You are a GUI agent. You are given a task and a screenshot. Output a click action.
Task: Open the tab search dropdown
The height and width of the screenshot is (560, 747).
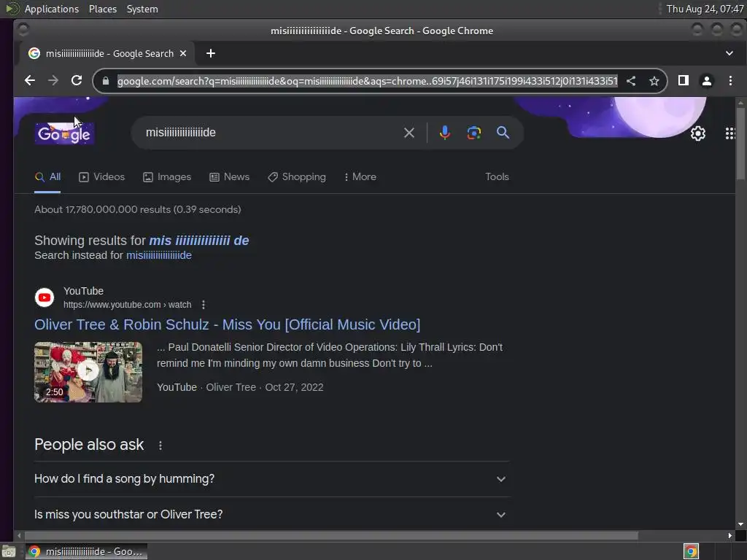tap(729, 53)
